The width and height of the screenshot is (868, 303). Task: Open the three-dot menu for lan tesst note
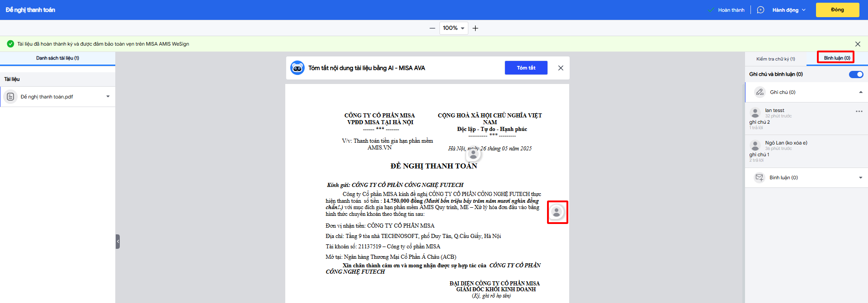pos(859,111)
